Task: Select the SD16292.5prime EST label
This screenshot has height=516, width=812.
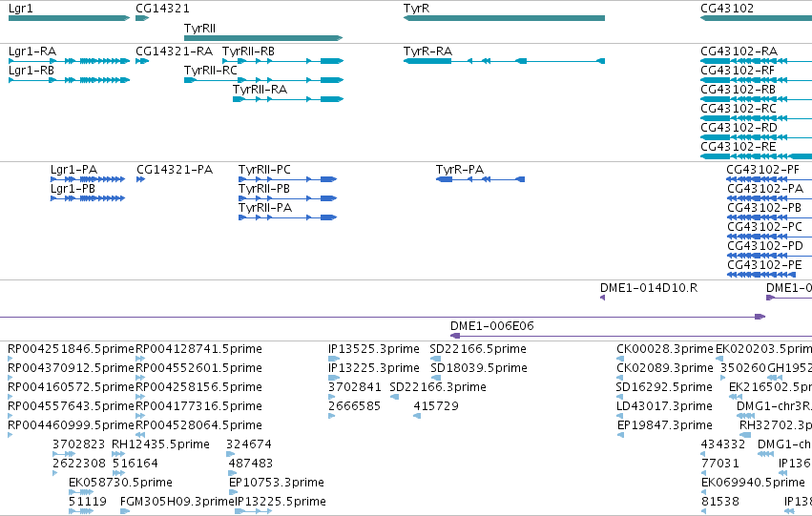Action: click(x=664, y=387)
